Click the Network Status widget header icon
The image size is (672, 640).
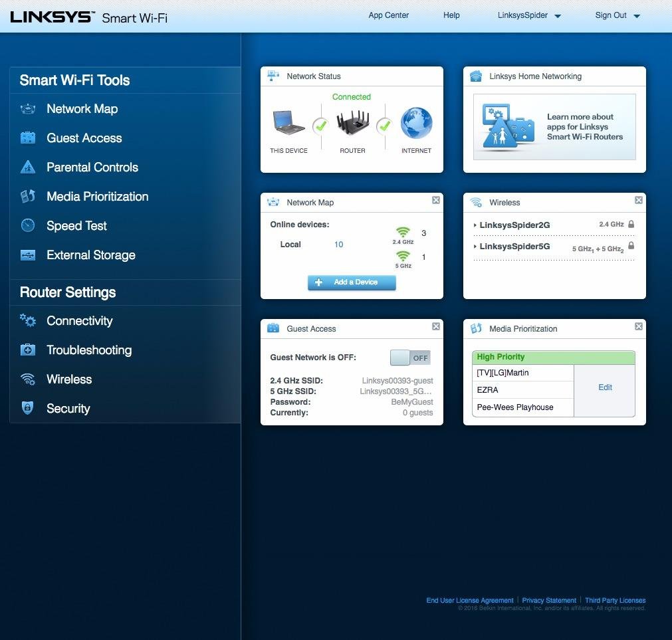click(x=273, y=76)
